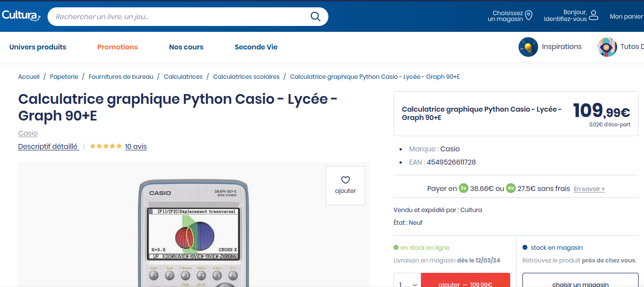Click the 109,99€ price
The width and height of the screenshot is (644, 287).
601,111
